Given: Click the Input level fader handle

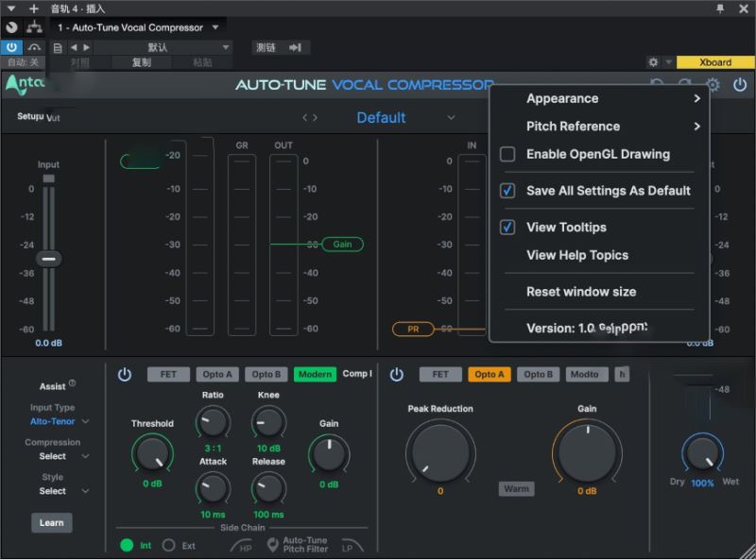Looking at the screenshot, I should click(x=49, y=259).
